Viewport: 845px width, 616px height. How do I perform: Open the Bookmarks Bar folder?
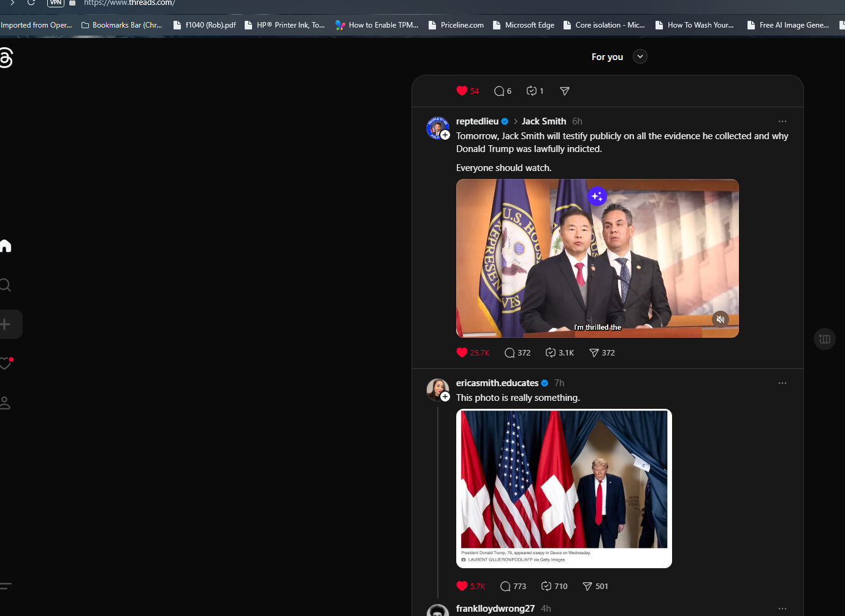coord(122,25)
